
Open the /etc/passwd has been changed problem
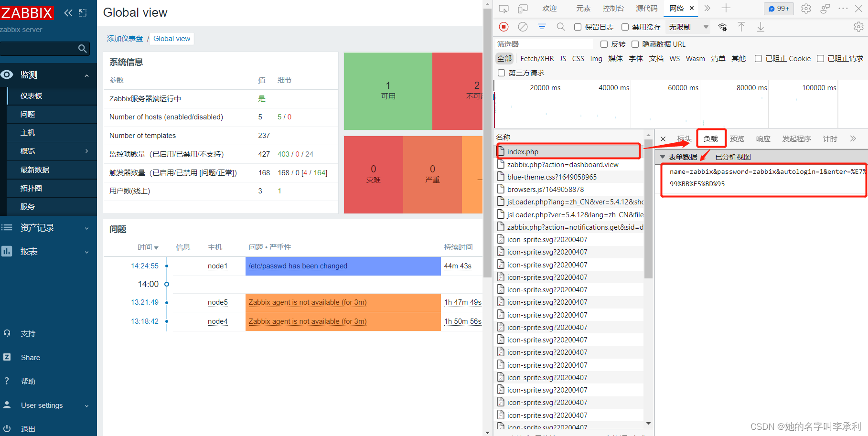pos(298,266)
